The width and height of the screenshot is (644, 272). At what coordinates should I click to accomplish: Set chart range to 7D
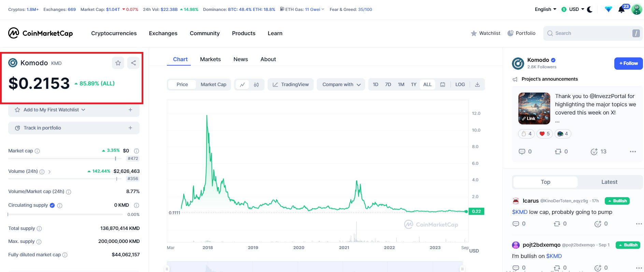[x=388, y=84]
